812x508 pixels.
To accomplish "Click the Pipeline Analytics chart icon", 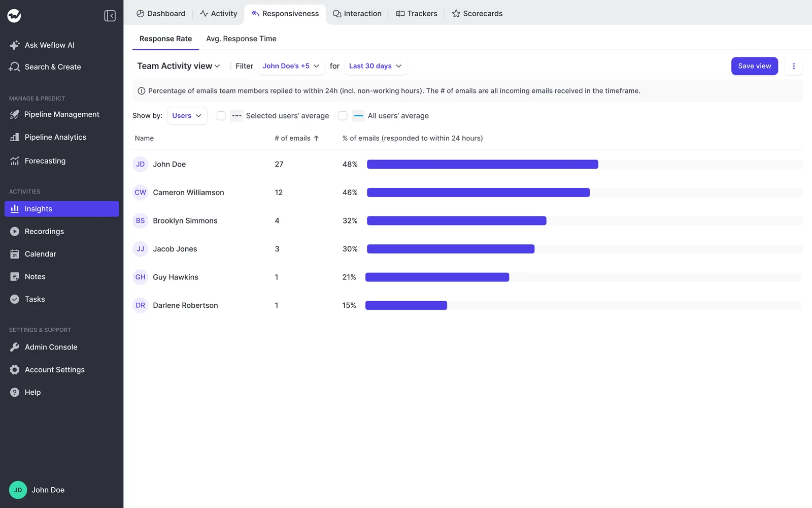I will (15, 137).
